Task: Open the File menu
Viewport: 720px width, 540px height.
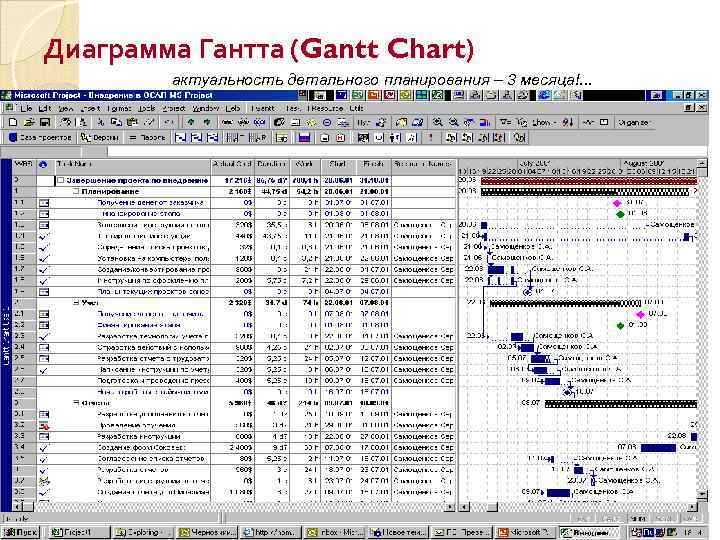Action: click(x=26, y=108)
